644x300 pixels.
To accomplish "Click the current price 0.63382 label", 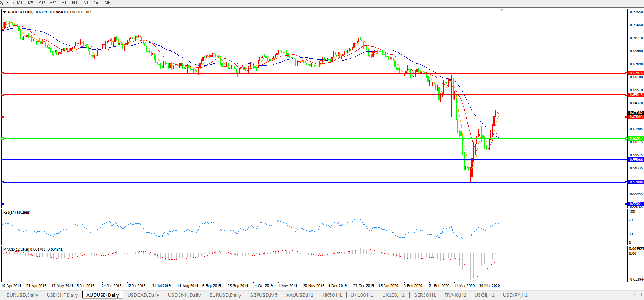I will [636, 113].
